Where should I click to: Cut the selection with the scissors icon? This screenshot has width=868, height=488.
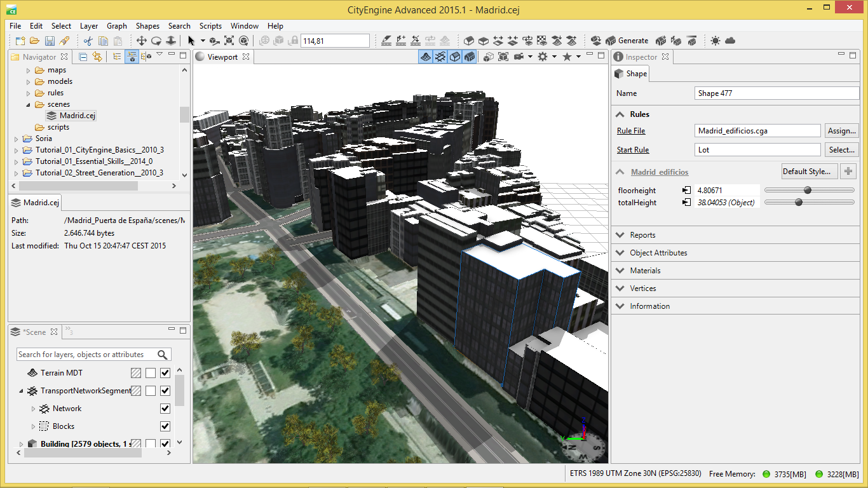click(88, 41)
